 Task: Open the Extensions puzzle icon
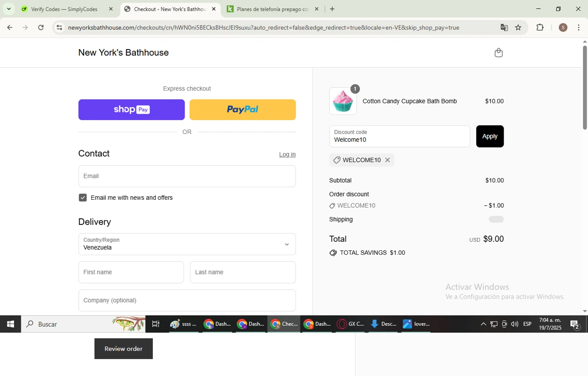click(x=540, y=27)
